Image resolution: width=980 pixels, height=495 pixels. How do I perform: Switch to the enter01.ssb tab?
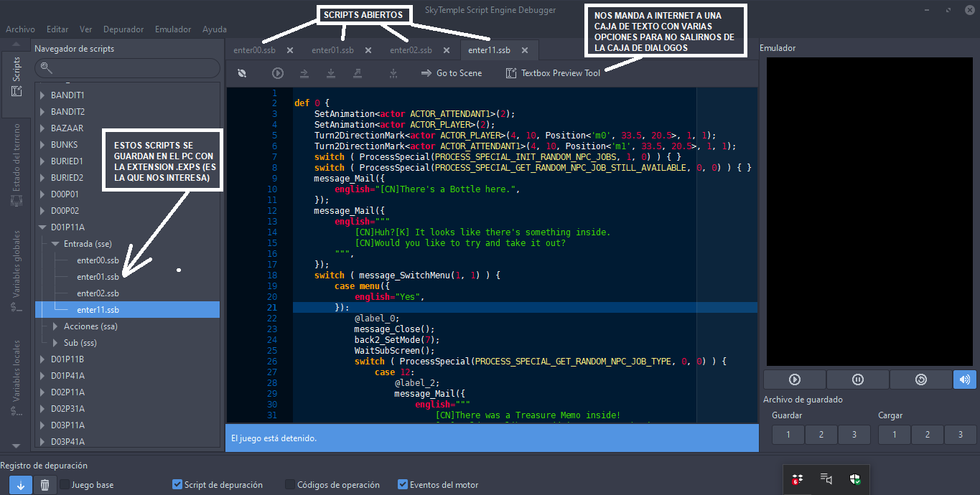332,50
